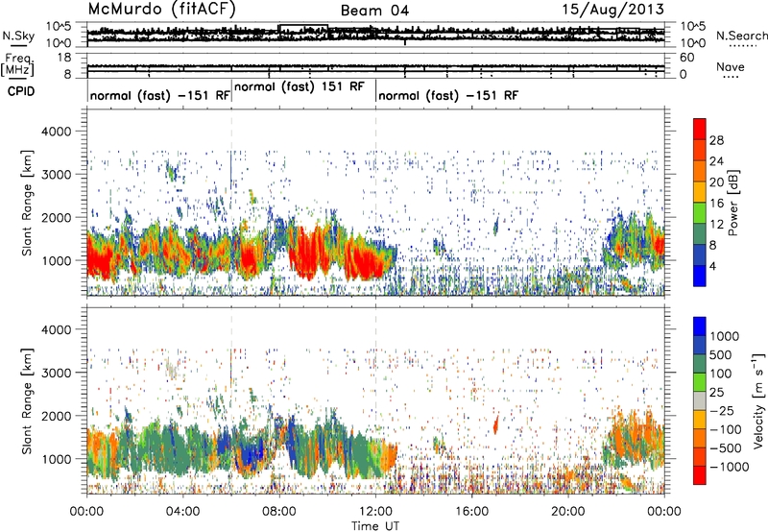The height and width of the screenshot is (532, 768).
Task: Click '28' on the Power colorbar scale
Action: (x=716, y=140)
